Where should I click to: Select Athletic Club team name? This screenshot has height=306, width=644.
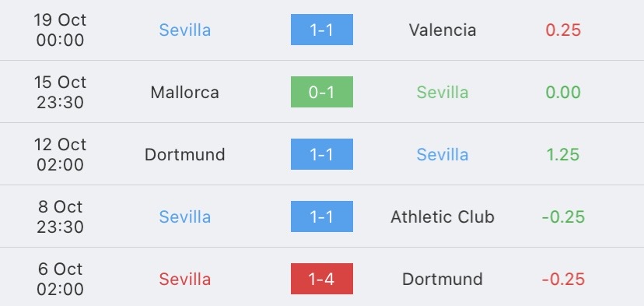point(443,216)
